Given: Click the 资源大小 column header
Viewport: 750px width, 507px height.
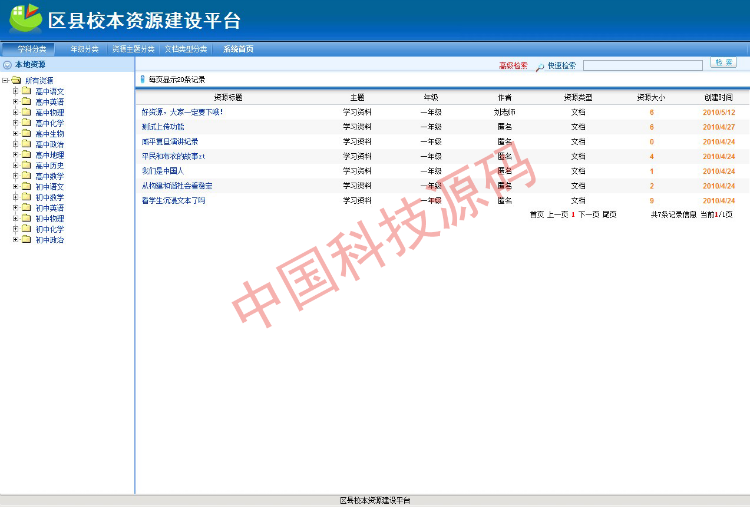Looking at the screenshot, I should pos(651,98).
